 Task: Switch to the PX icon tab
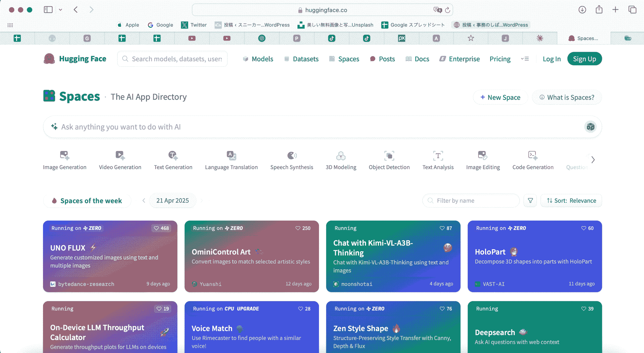(401, 38)
